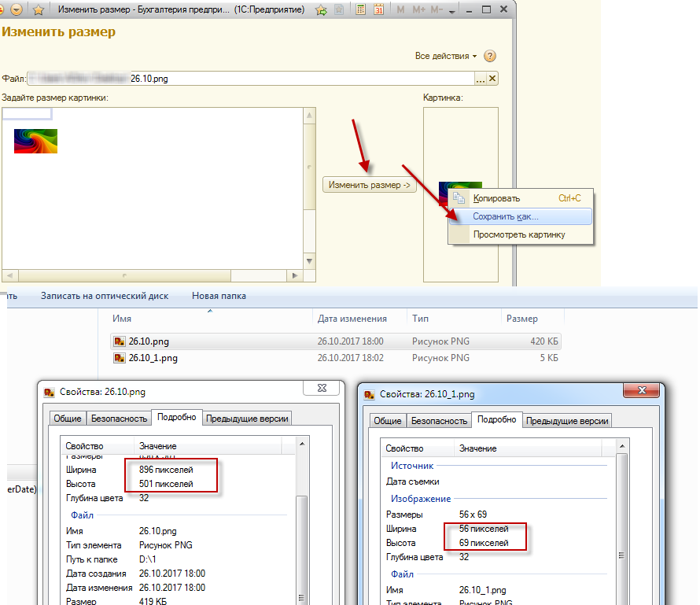
Task: Close the 26.10.png properties dialog
Action: (322, 388)
